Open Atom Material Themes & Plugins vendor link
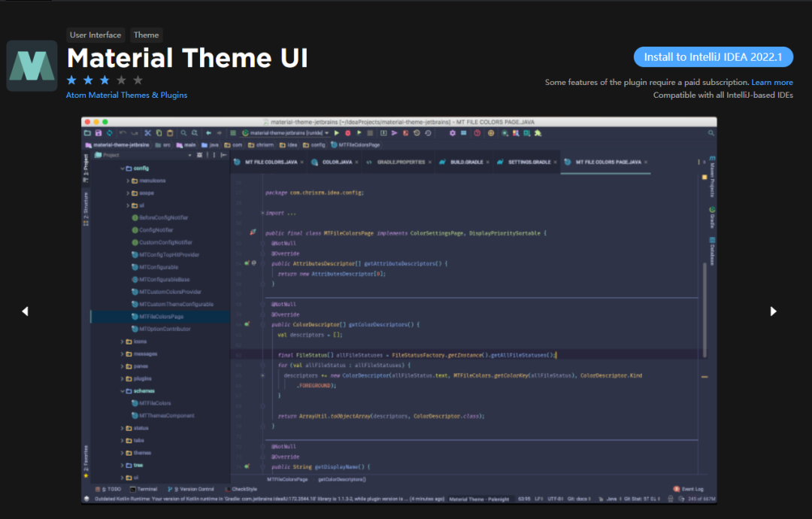This screenshot has height=519, width=812. pos(126,96)
